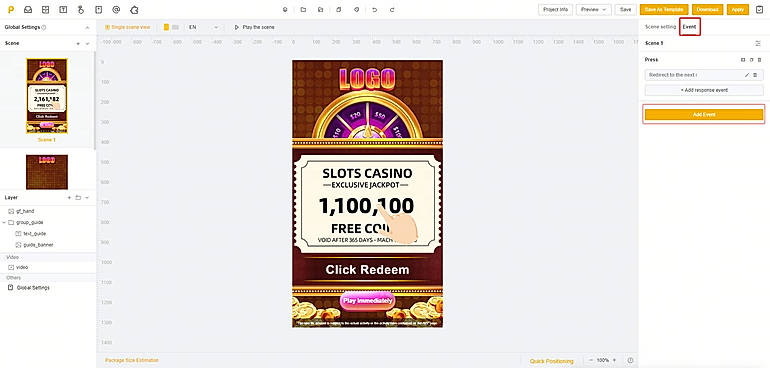The height and width of the screenshot is (368, 770).
Task: Click the checklist icon beside Apply
Action: coord(759,9)
